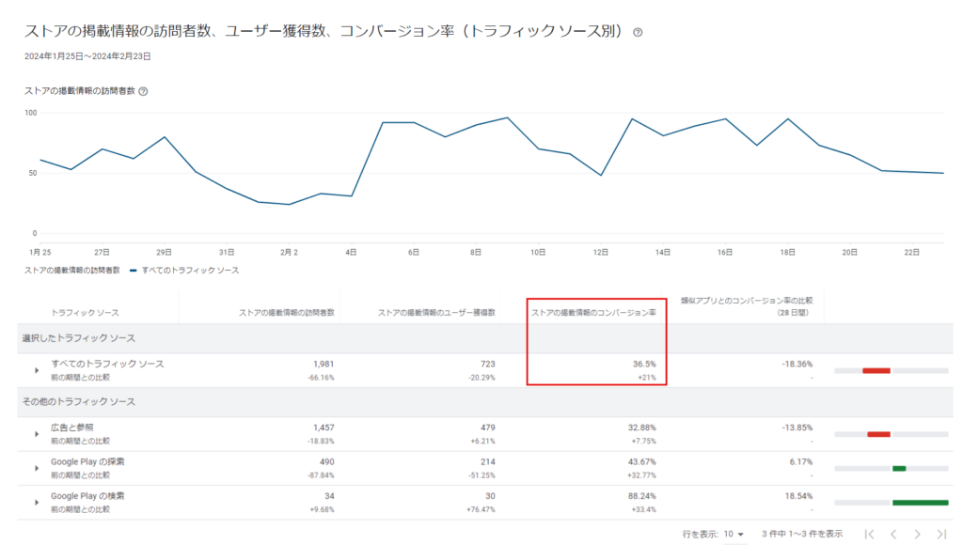The height and width of the screenshot is (560, 963).
Task: Select the conversion rate 32.88%
Action: [641, 428]
